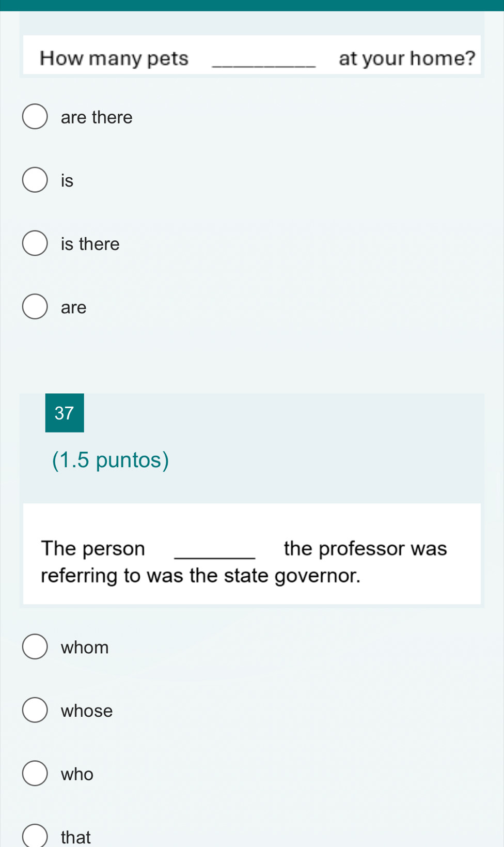Click the "The person" question text
Image resolution: width=504 pixels, height=847 pixels.
coord(93,548)
